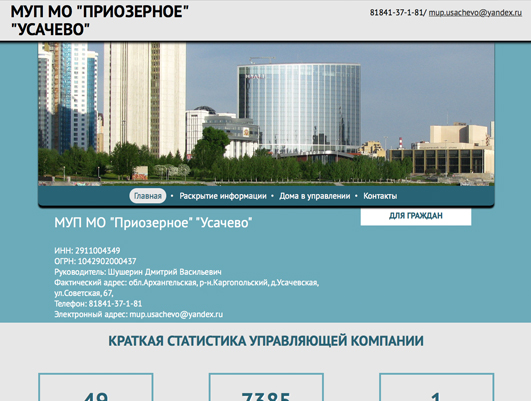Screen dimensions: 531x401
Task: Open the Контакты menu item
Action: (x=380, y=196)
